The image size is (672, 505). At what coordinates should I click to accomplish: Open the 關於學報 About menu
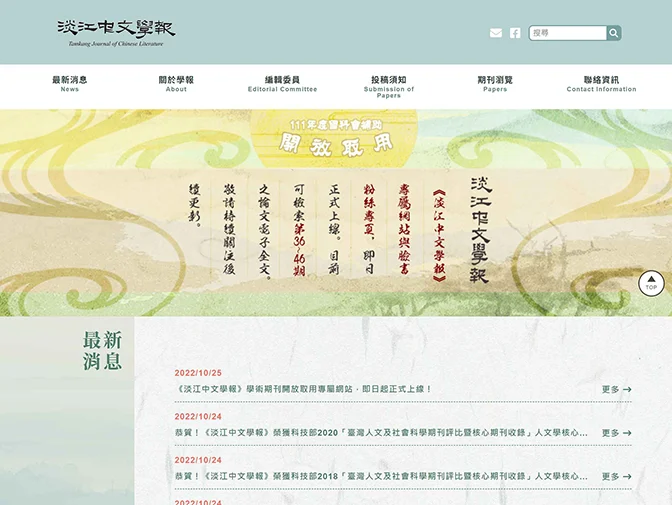coord(176,84)
